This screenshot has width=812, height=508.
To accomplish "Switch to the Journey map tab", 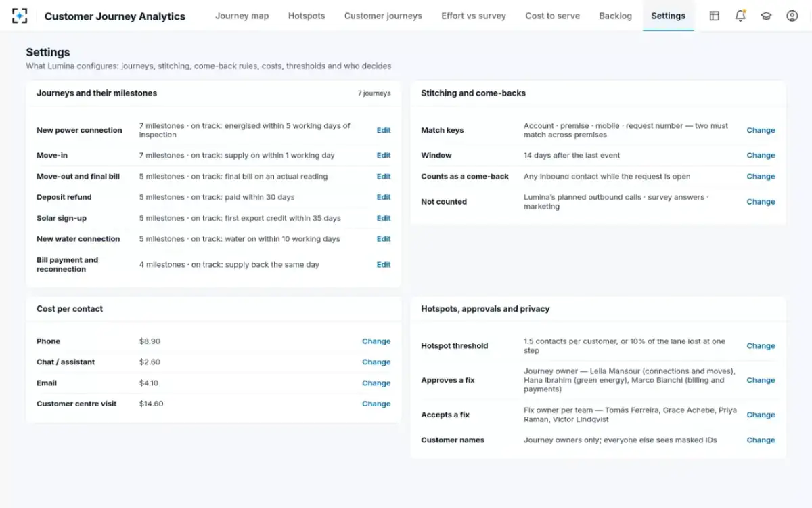I will [242, 16].
